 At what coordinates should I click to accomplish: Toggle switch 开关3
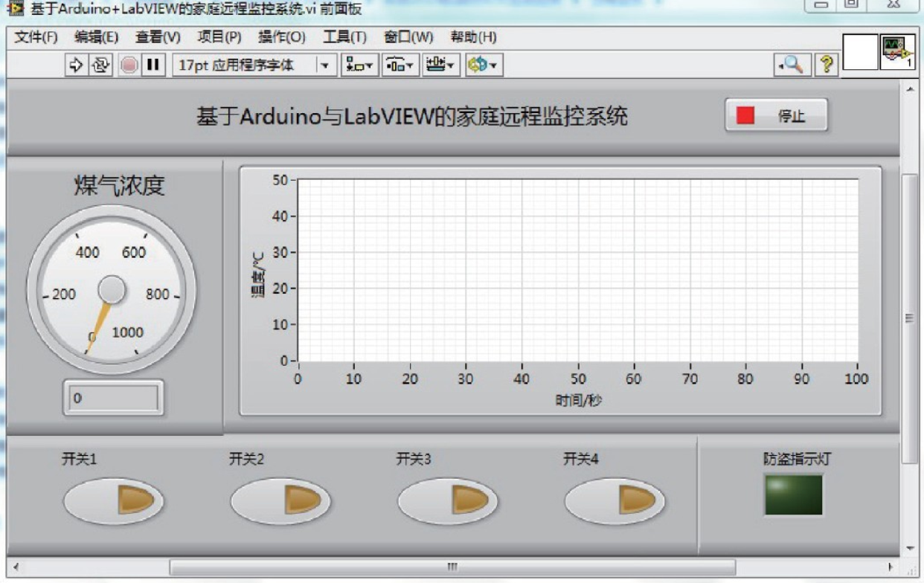448,500
